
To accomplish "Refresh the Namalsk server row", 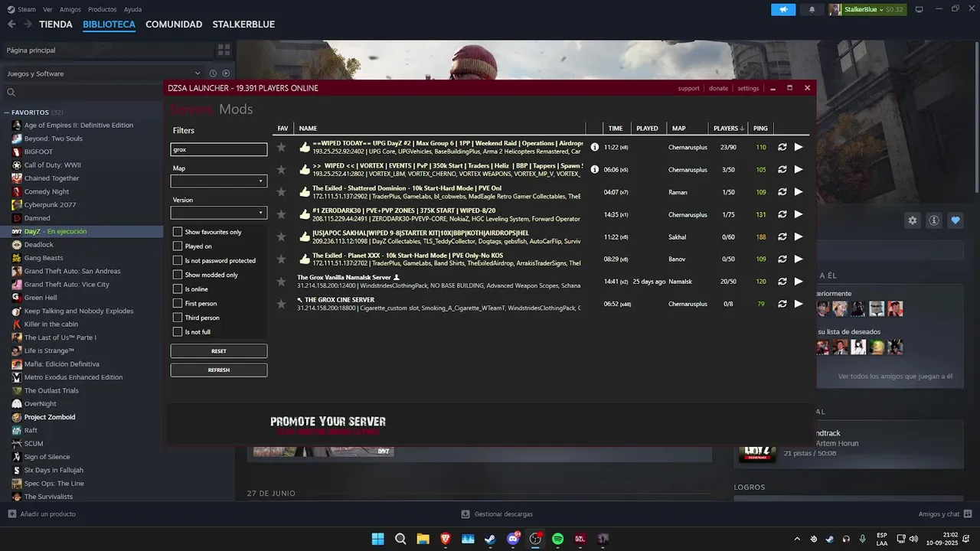I will click(x=782, y=282).
